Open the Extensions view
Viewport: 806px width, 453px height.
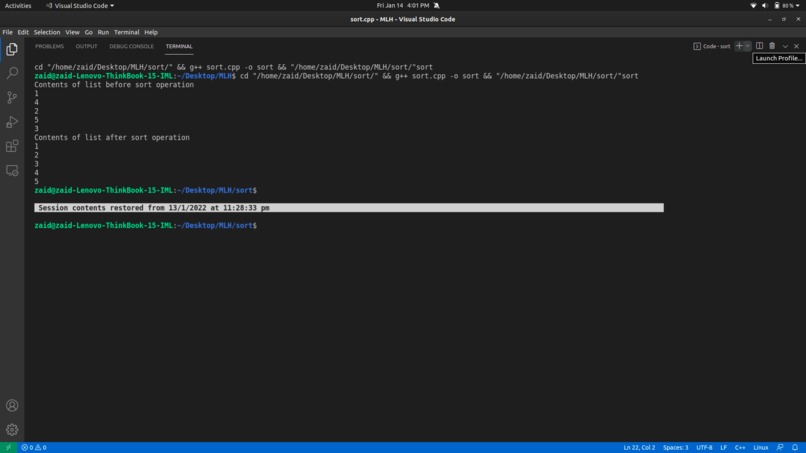pos(12,146)
